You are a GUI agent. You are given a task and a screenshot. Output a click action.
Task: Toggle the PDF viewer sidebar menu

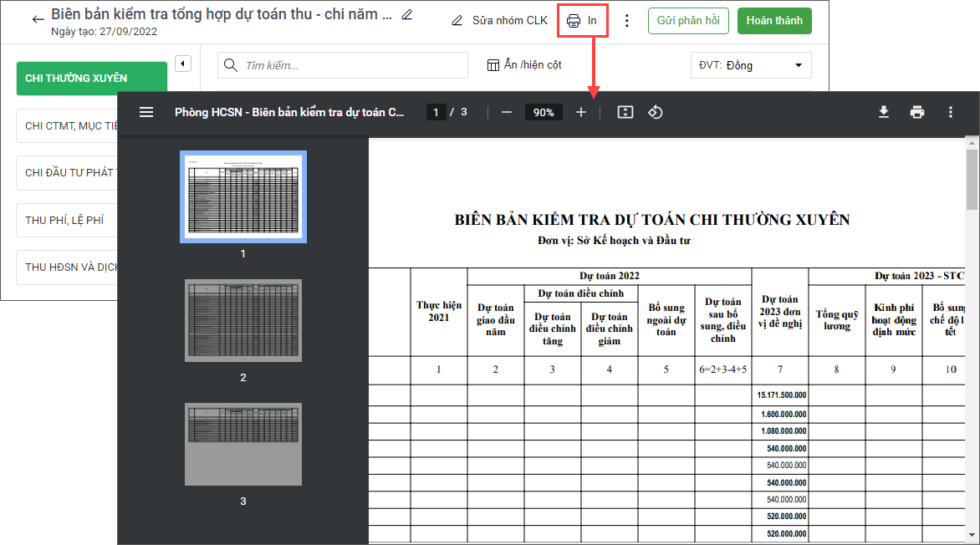tap(146, 112)
